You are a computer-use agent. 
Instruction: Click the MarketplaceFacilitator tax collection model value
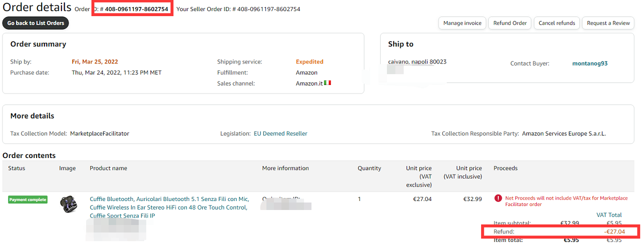pos(100,133)
